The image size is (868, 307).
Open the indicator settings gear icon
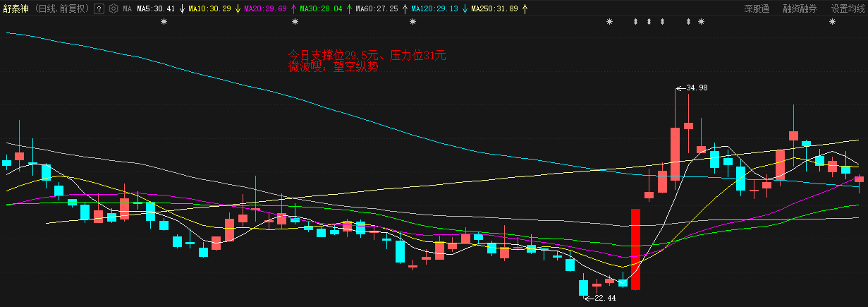(113, 9)
